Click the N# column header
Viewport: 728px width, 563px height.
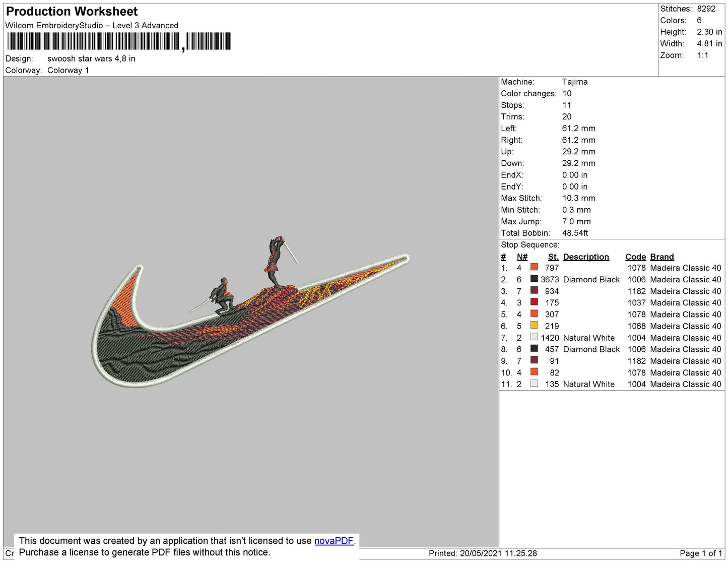522,257
